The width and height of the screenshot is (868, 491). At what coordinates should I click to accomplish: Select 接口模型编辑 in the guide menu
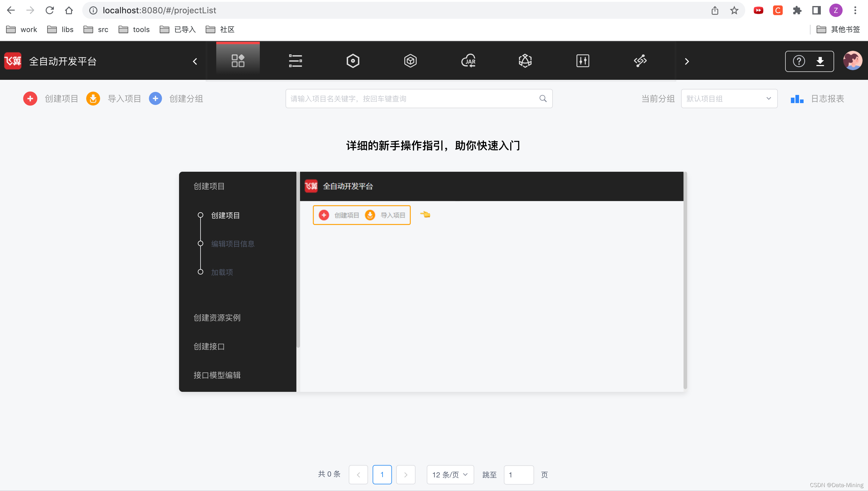click(217, 375)
